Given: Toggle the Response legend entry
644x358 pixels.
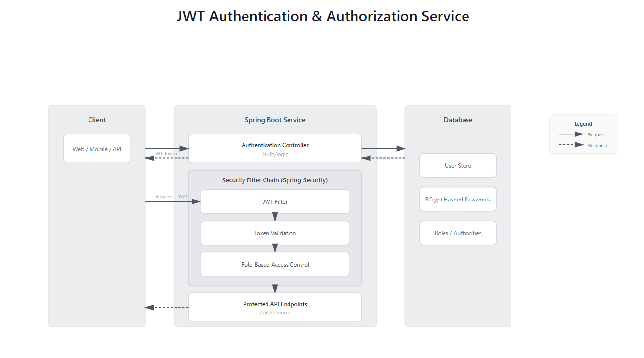Looking at the screenshot, I should click(x=598, y=145).
